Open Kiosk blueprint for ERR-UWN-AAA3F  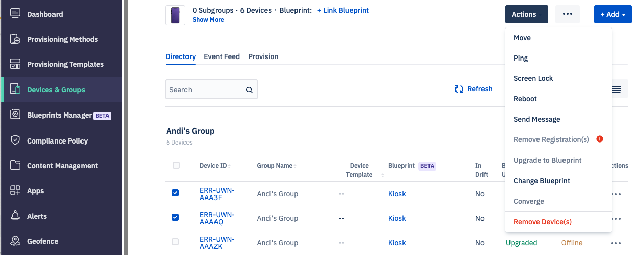(397, 194)
